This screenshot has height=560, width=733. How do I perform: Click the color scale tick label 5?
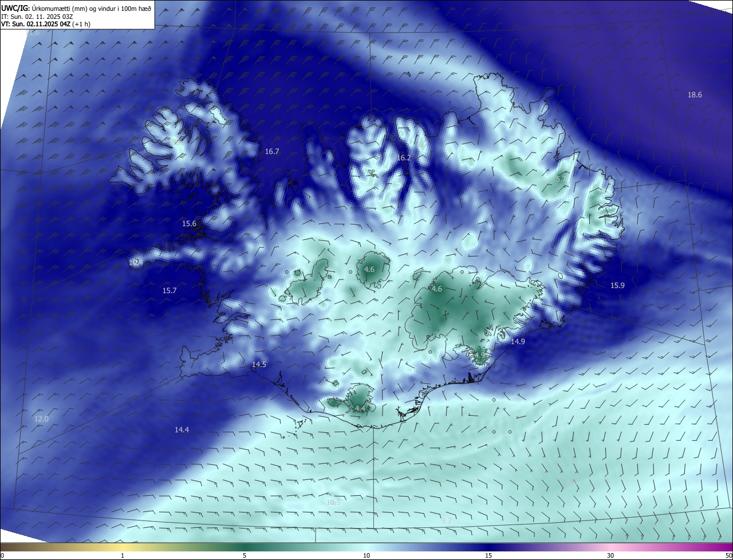coord(245,555)
